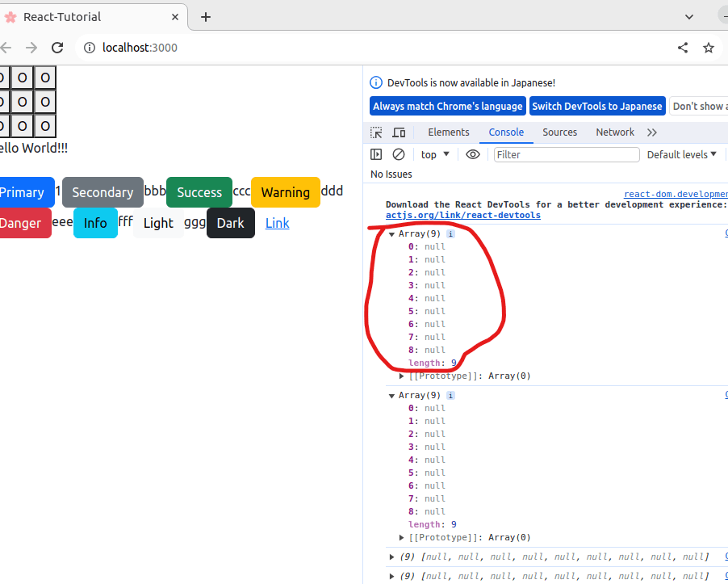Click the No Issues label
Image resolution: width=728 pixels, height=584 pixels.
pyautogui.click(x=391, y=174)
